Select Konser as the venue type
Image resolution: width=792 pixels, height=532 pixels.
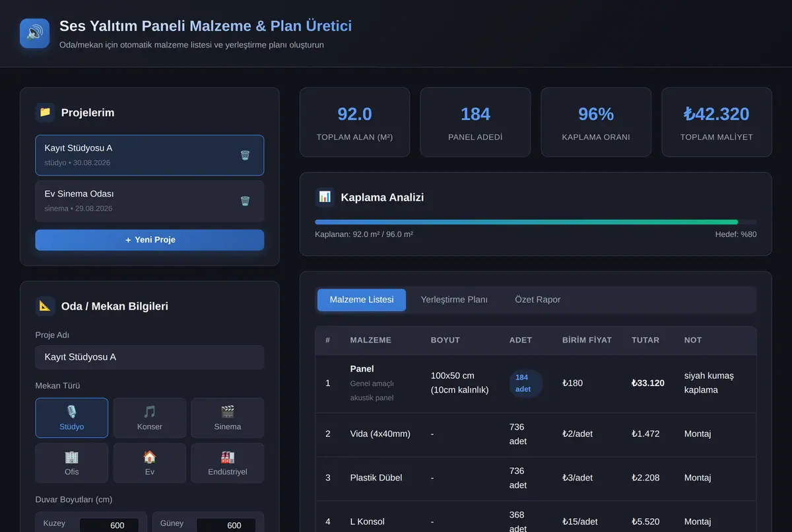[x=150, y=418]
